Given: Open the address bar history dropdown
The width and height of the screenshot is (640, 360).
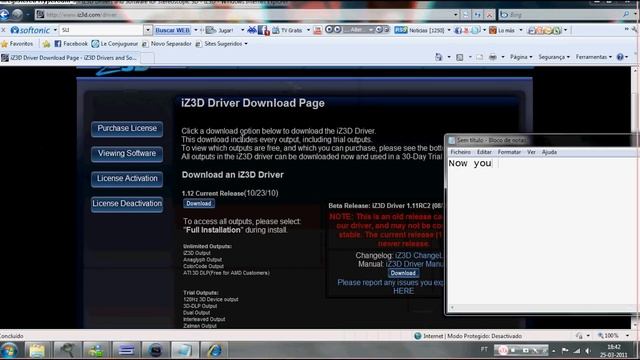Looking at the screenshot, I should pyautogui.click(x=456, y=15).
